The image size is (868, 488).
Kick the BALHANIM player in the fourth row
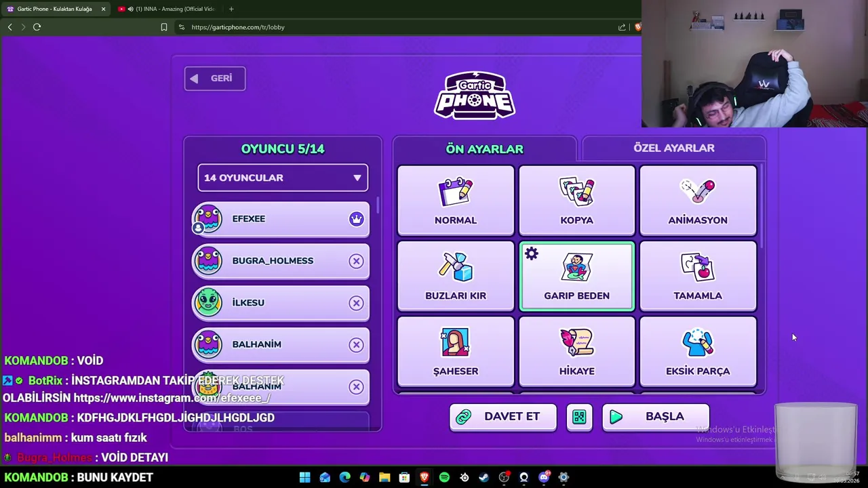356,345
